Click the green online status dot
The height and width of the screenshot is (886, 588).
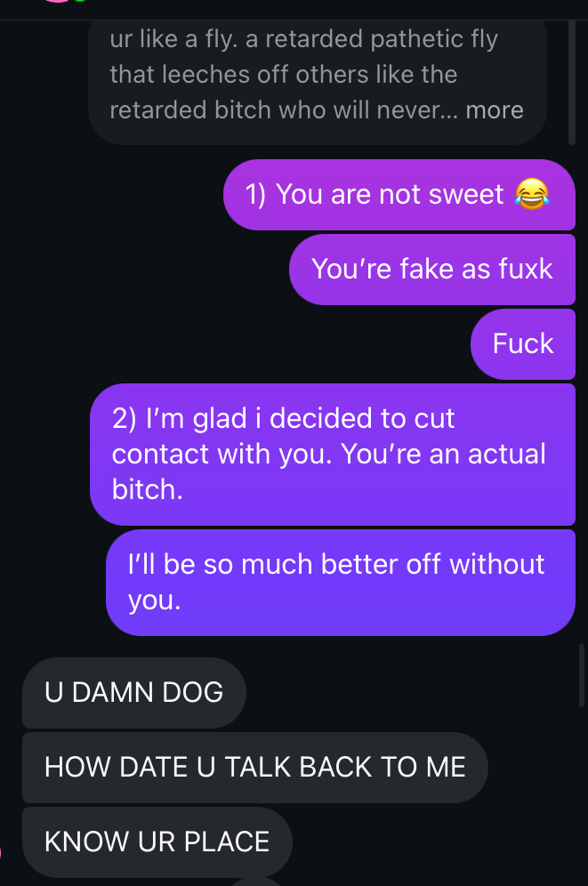[x=80, y=1]
